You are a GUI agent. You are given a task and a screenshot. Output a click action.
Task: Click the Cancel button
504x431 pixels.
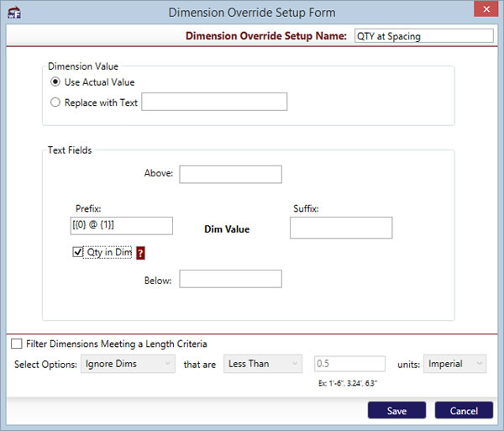tap(464, 411)
